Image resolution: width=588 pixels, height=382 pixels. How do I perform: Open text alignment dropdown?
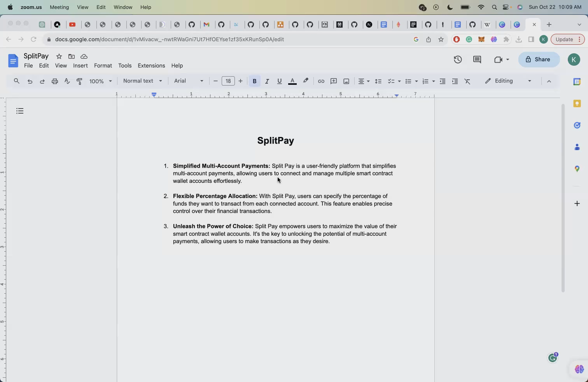(364, 81)
